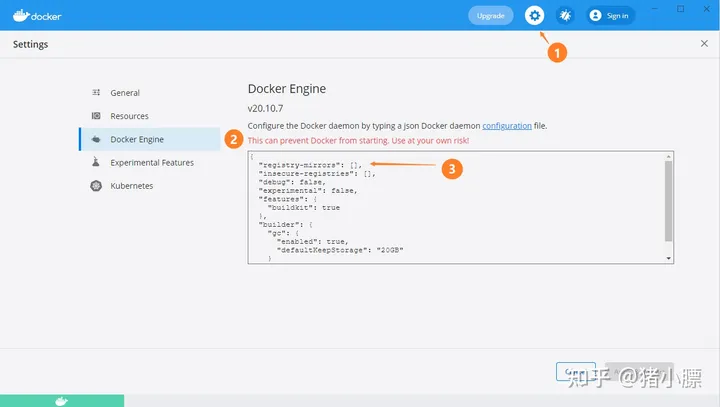The width and height of the screenshot is (720, 407).
Task: Click the Docker Engine heading
Action: (287, 89)
